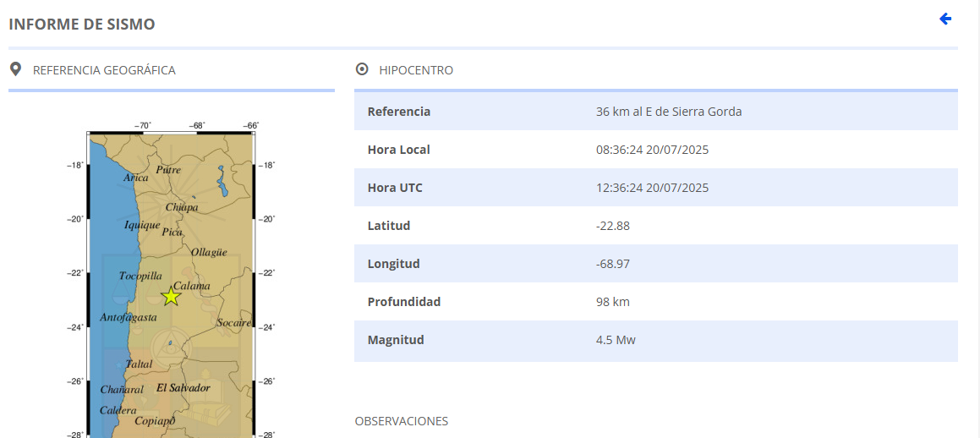Click the blue back arrow icon
Viewport: 980px width, 438px height.
point(945,19)
